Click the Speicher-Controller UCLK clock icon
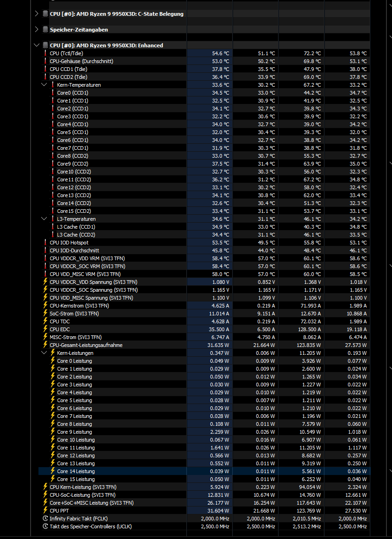 [x=45, y=526]
